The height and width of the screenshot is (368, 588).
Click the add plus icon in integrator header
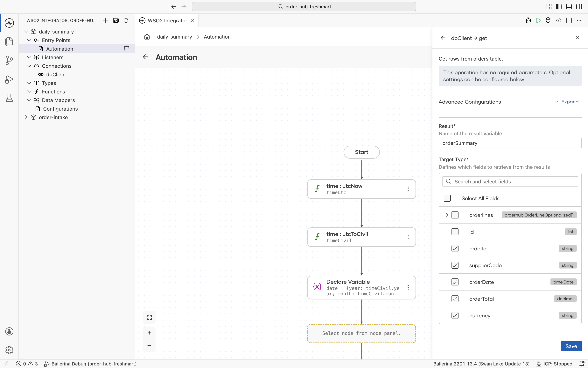pos(105,20)
